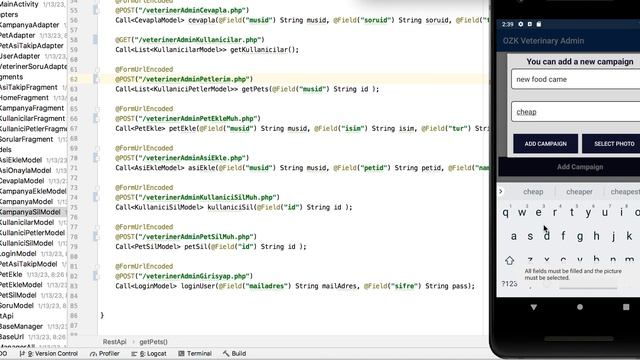Tap the 'h' key on keyboard
Viewport: 640px width, 360px height.
coord(596,236)
